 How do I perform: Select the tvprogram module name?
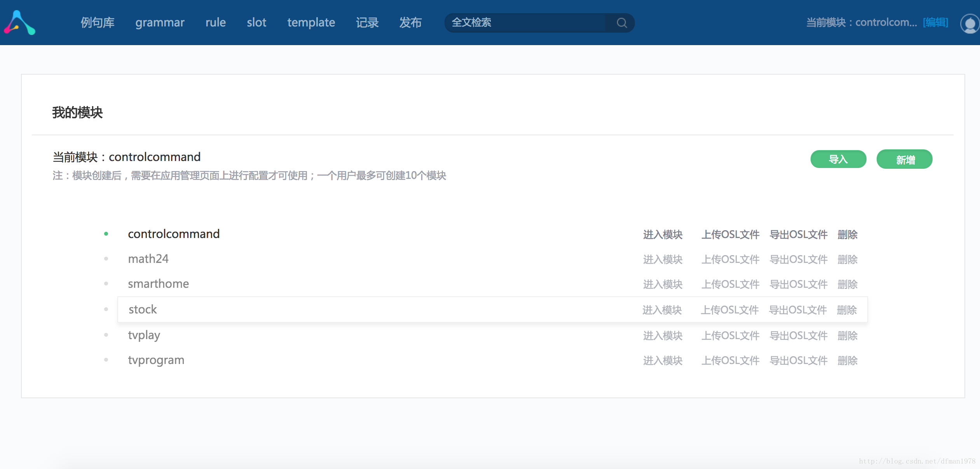[x=156, y=360]
